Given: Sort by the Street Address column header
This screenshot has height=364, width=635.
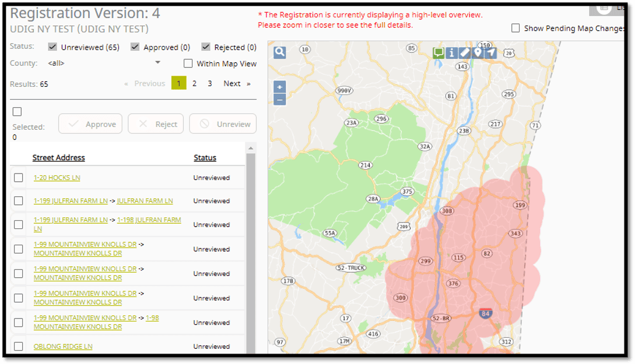Looking at the screenshot, I should [58, 158].
